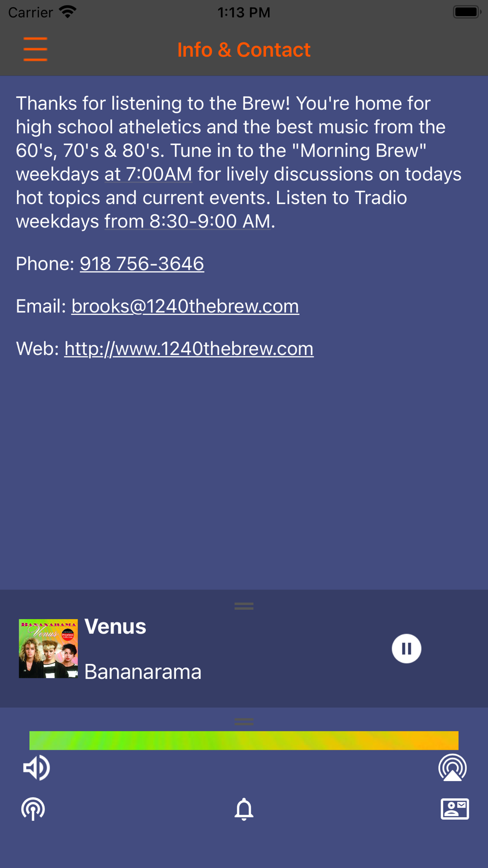Screen dimensions: 488x868
Task: Pause the Venus track
Action: 407,649
